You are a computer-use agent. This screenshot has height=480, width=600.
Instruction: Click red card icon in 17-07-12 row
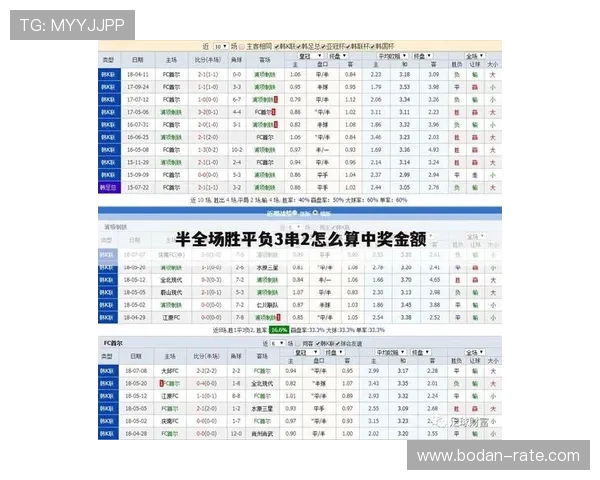click(x=276, y=100)
